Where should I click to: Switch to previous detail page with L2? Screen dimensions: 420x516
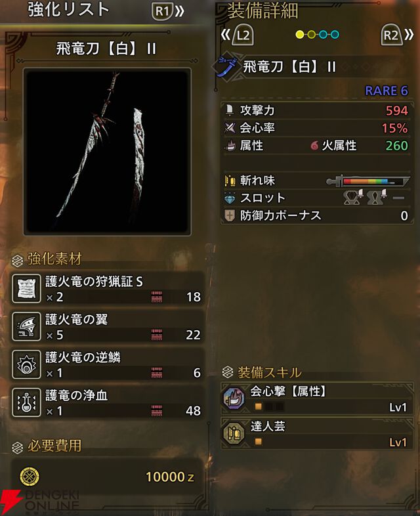(238, 35)
